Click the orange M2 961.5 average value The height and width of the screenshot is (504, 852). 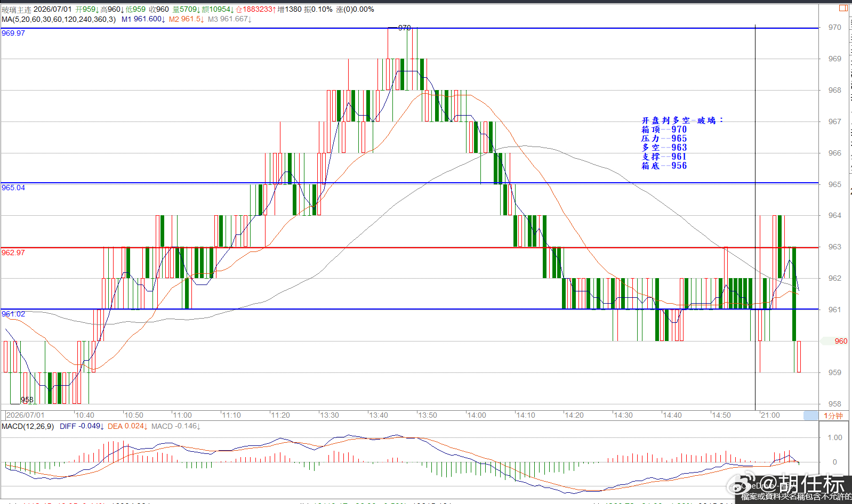click(x=187, y=19)
